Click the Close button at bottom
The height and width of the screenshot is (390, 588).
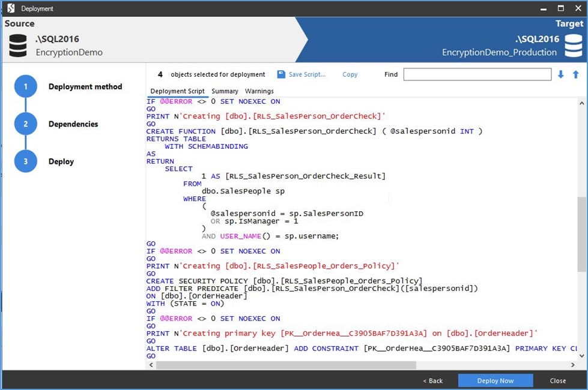point(557,380)
